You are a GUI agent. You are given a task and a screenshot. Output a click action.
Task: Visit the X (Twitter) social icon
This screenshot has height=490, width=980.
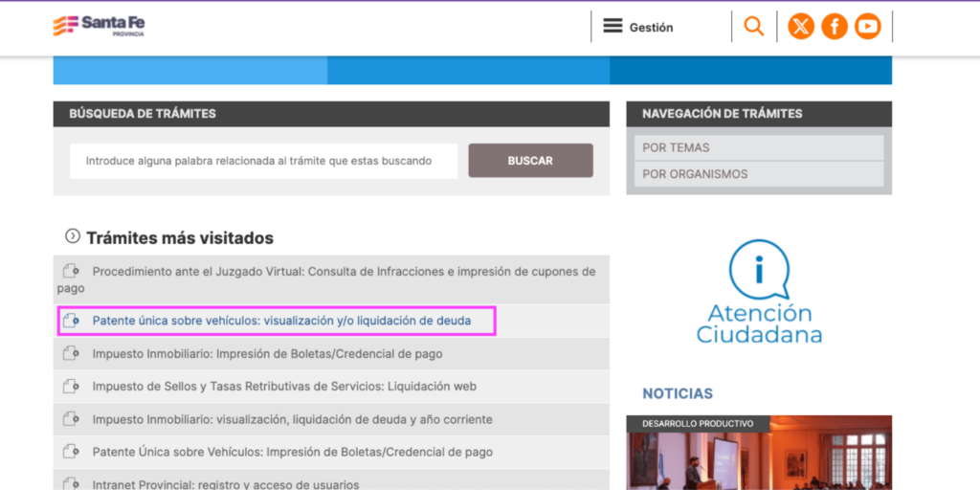coord(801,26)
